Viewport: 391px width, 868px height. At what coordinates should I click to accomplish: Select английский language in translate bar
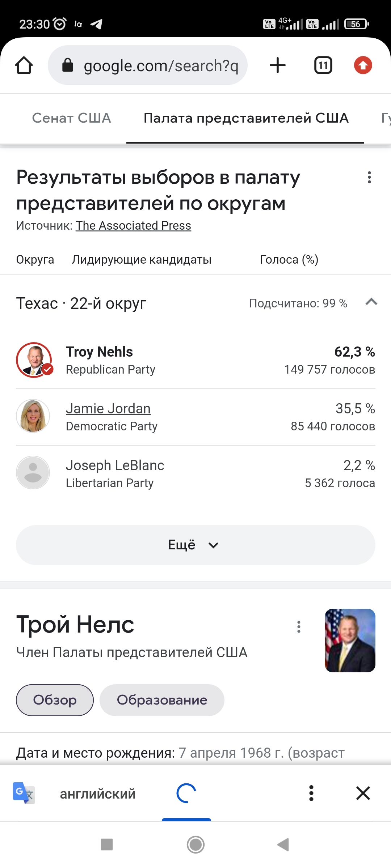point(98,794)
